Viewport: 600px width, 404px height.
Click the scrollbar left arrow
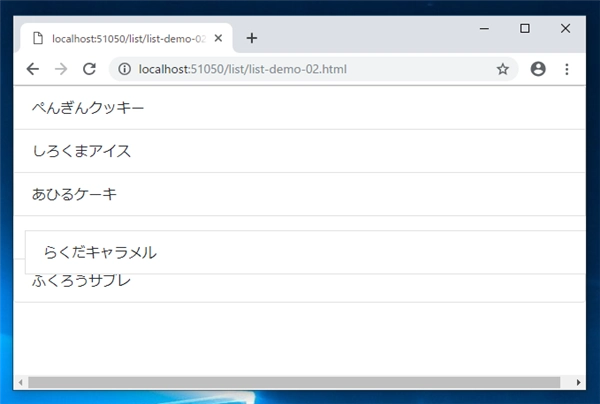click(21, 383)
